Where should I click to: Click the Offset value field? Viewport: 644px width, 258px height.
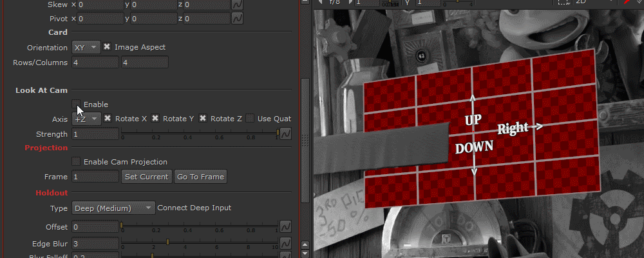95,227
